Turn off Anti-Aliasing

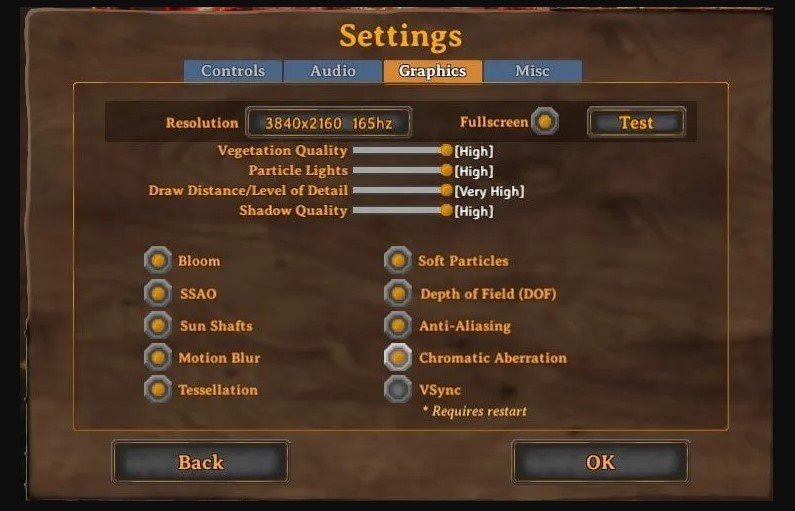pyautogui.click(x=398, y=325)
